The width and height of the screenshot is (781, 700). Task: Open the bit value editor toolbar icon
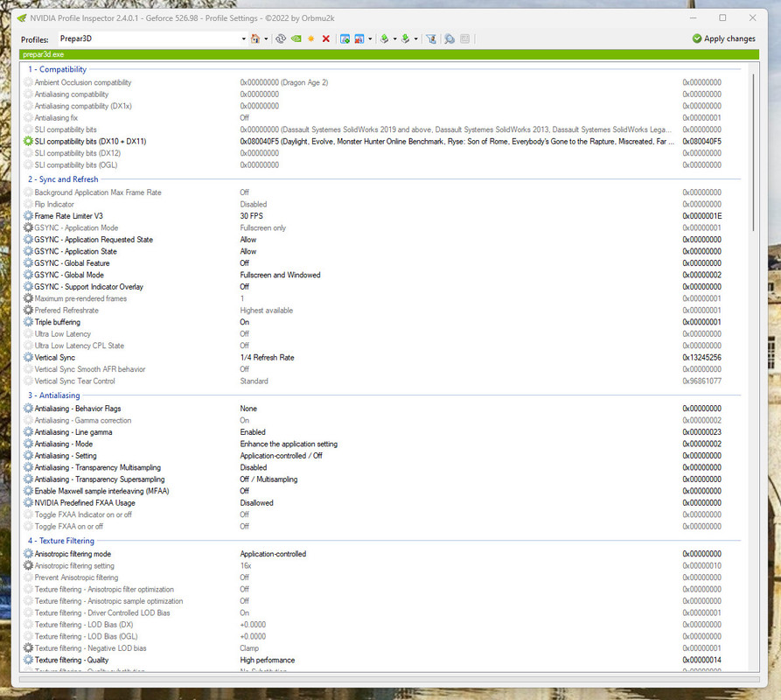tap(464, 38)
